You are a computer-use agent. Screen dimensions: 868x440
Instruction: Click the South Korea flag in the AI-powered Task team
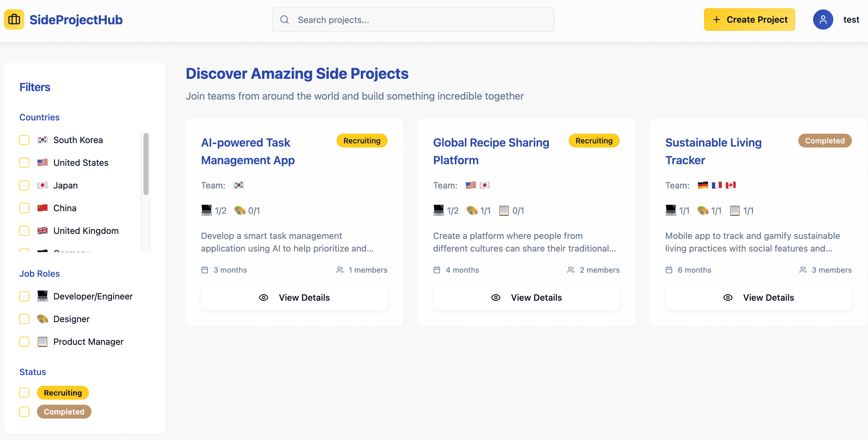pyautogui.click(x=238, y=185)
